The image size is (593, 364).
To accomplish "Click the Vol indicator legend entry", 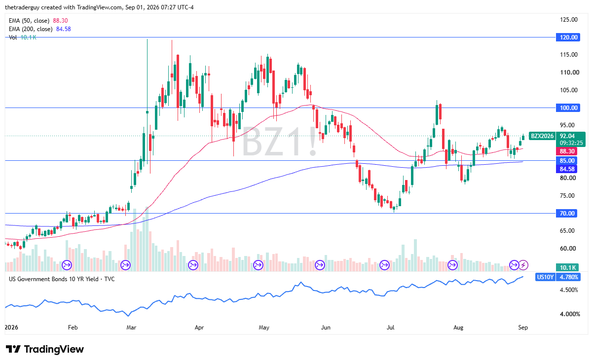I will [x=23, y=37].
